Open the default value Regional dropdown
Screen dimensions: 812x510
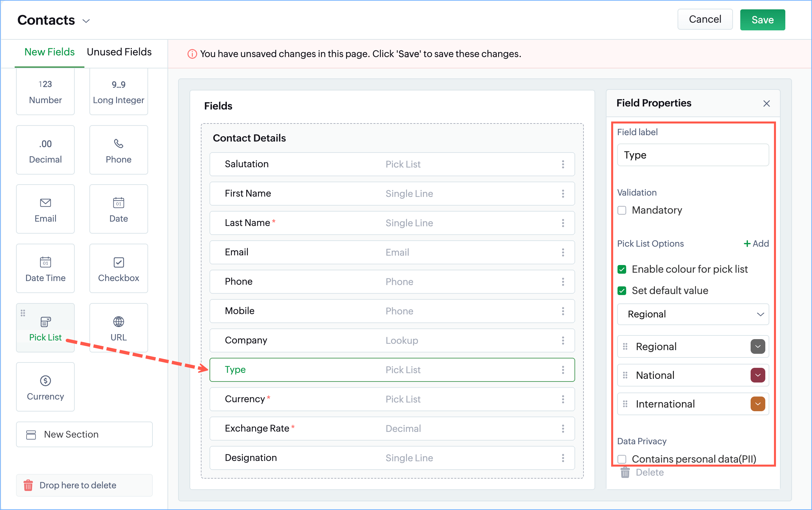[x=692, y=314]
